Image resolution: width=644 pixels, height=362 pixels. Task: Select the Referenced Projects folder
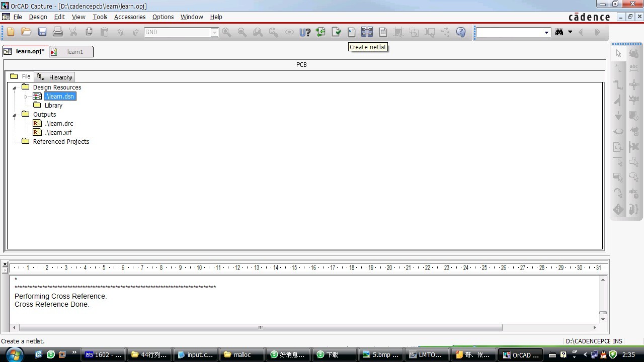tap(61, 142)
